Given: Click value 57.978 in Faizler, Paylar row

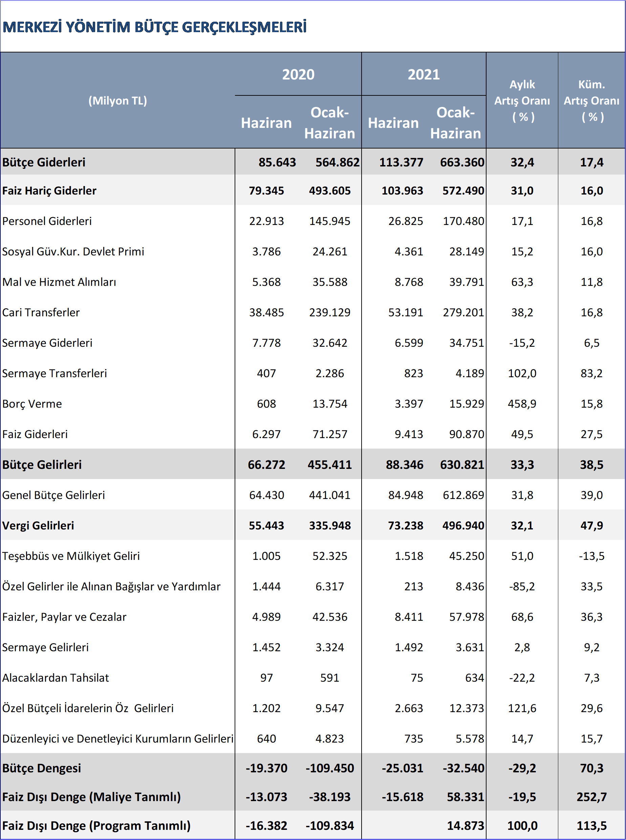Looking at the screenshot, I should [x=467, y=617].
